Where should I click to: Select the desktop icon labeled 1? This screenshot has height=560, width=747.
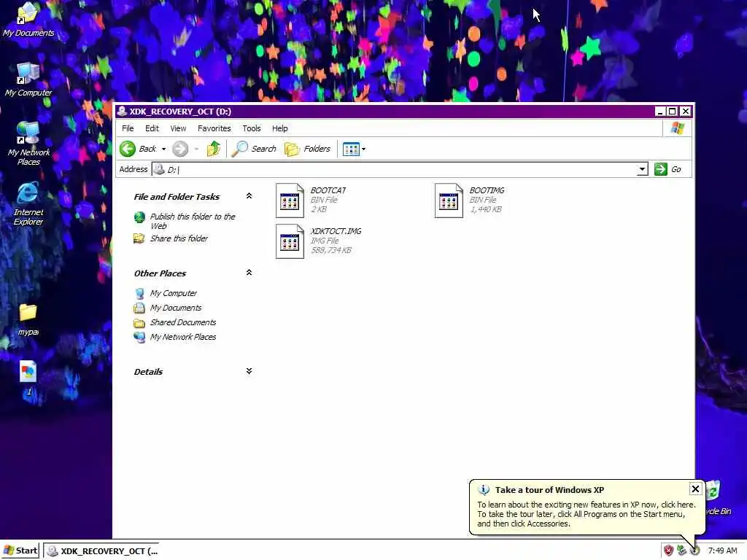point(28,378)
